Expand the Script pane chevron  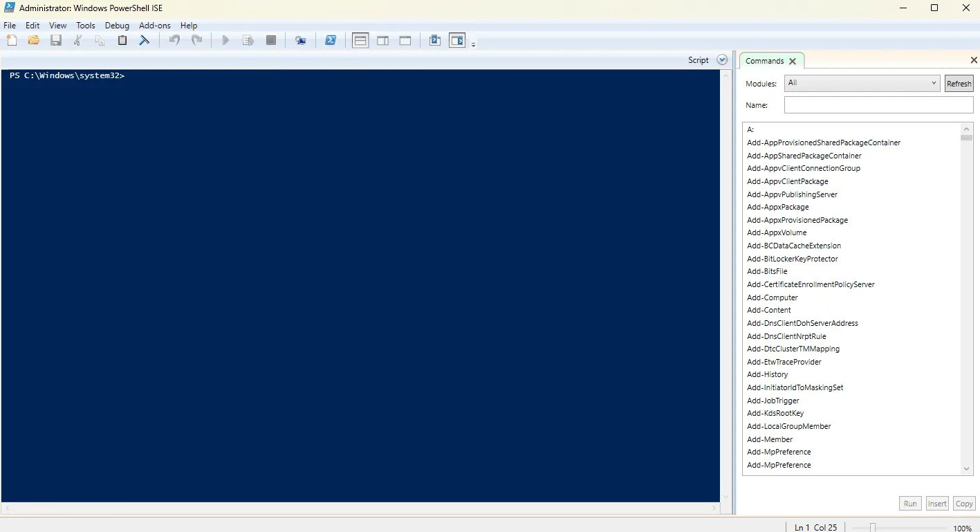pos(723,60)
